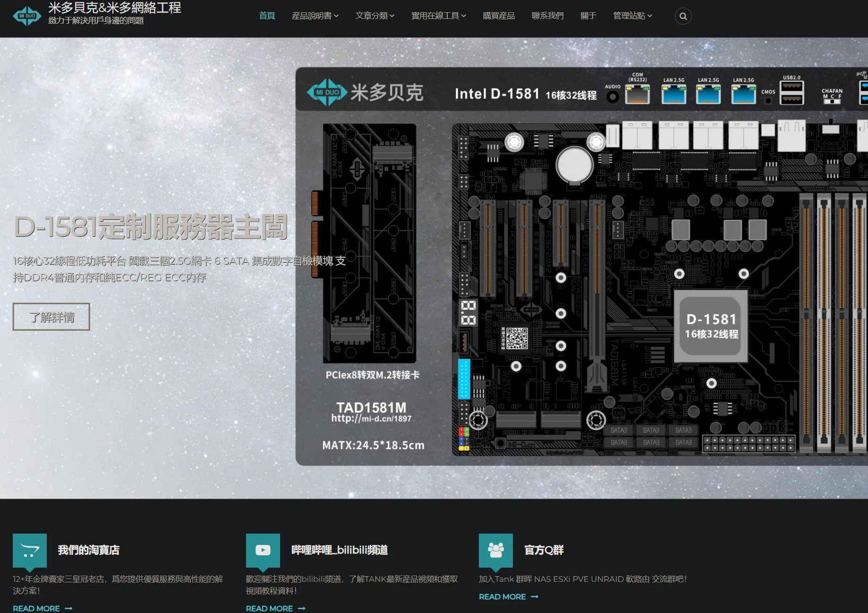The image size is (868, 613).
Task: Click the official QQ group people icon
Action: [496, 550]
